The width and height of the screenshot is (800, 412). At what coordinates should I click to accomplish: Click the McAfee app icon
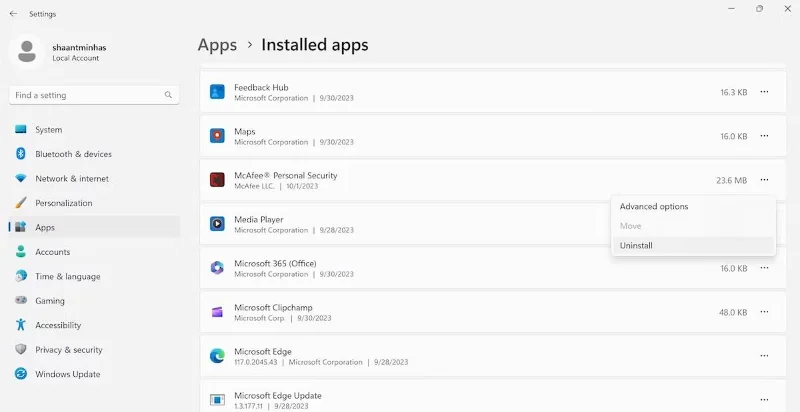pos(217,179)
